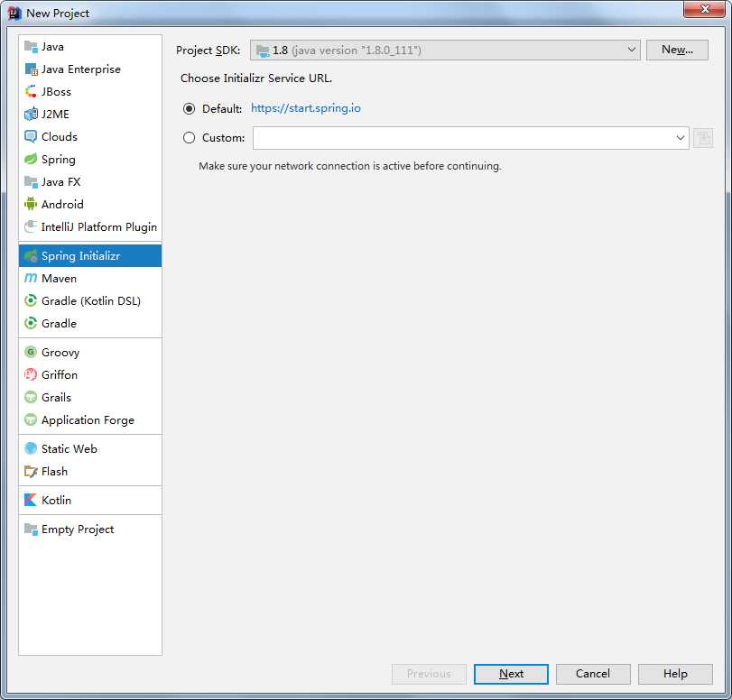
Task: Select IntelliJ Platform Plugin label
Action: 99,226
